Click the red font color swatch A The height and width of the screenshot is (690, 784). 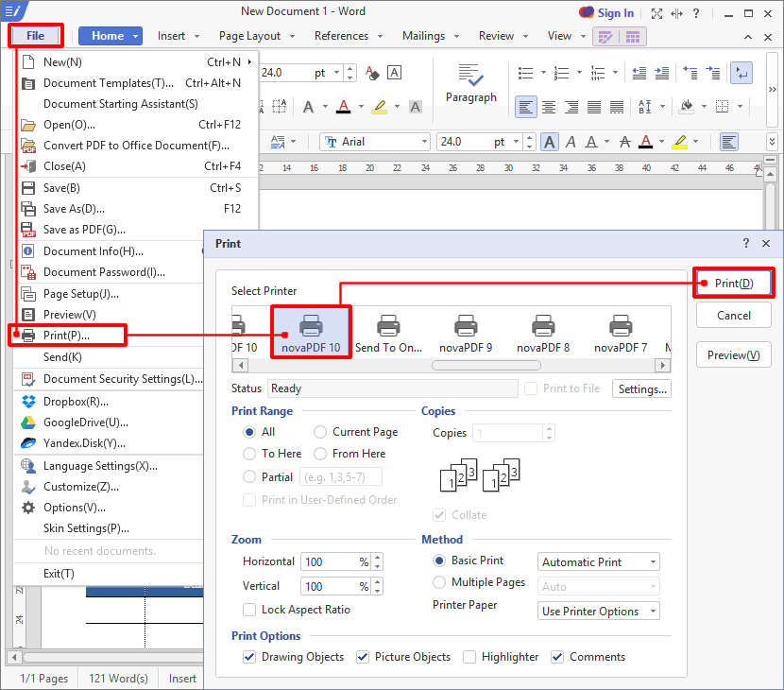click(343, 107)
